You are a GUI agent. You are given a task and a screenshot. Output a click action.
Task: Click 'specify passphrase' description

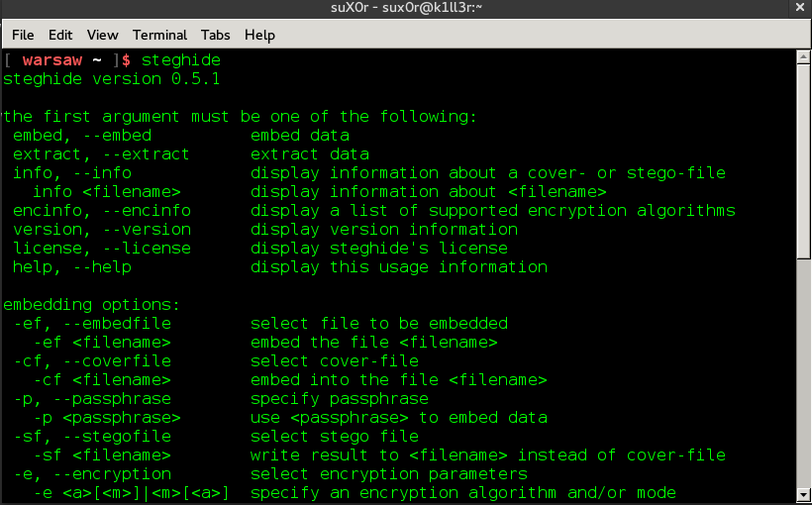point(340,399)
